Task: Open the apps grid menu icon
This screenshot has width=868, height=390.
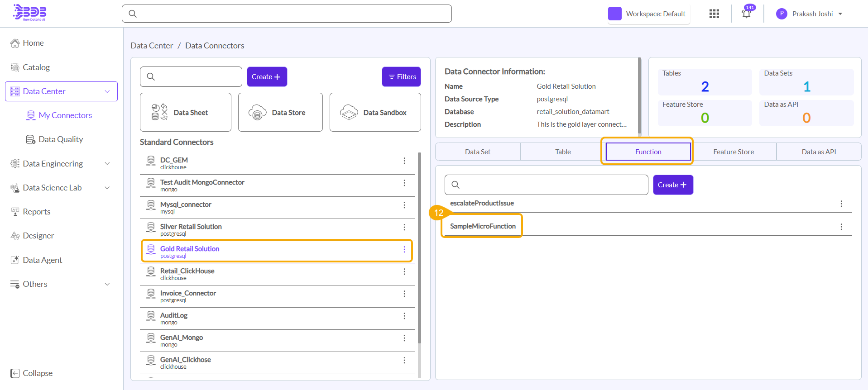Action: [x=714, y=14]
